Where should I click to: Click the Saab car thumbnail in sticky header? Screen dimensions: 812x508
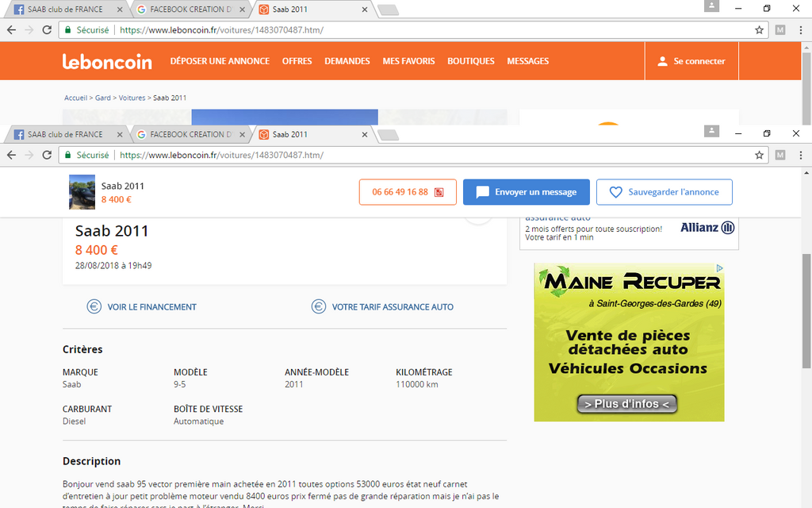pyautogui.click(x=82, y=192)
